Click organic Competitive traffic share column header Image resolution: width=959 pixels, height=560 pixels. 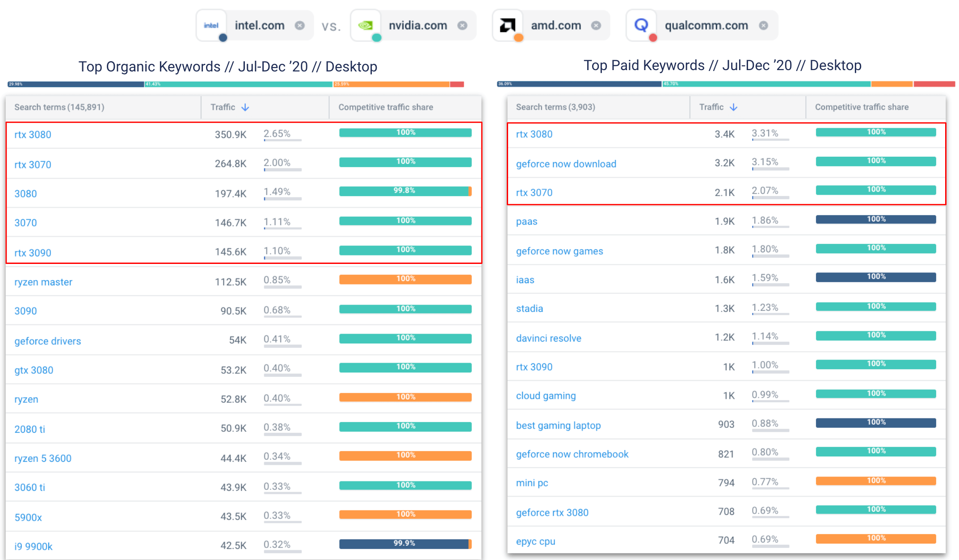point(386,107)
